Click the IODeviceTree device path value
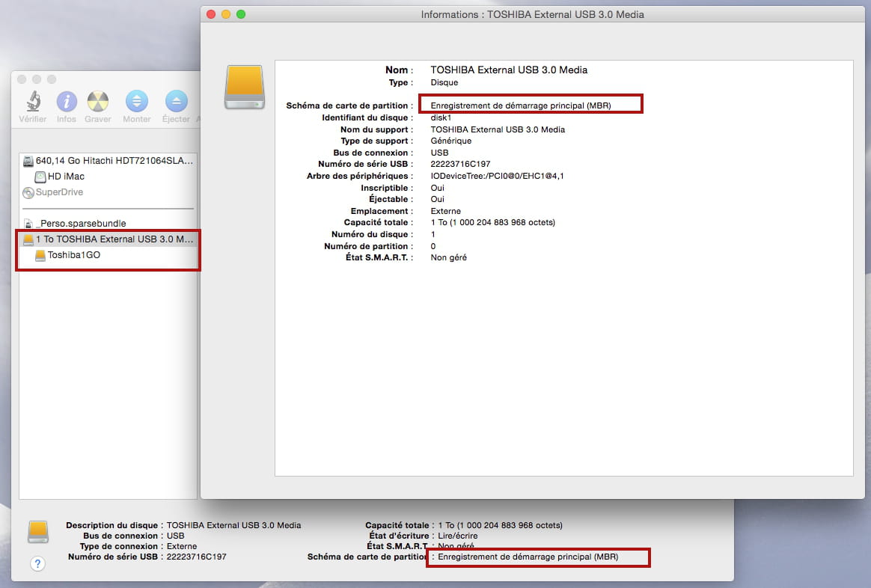This screenshot has height=588, width=871. 497,176
